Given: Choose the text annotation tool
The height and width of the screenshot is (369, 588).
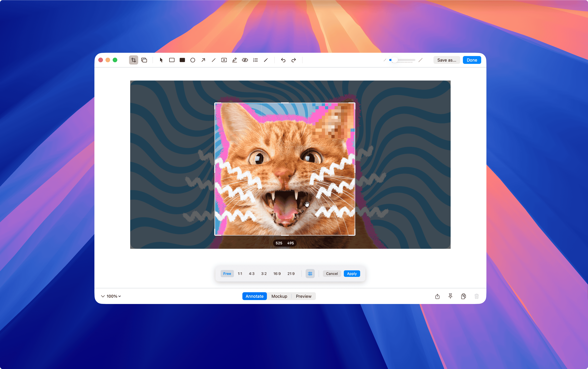Looking at the screenshot, I should pyautogui.click(x=224, y=60).
